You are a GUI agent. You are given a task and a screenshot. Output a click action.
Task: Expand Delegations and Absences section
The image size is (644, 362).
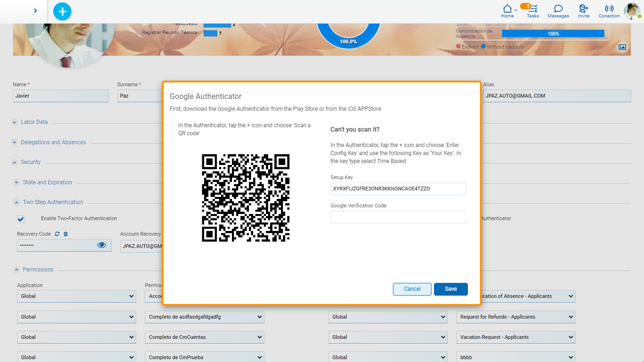click(x=15, y=142)
